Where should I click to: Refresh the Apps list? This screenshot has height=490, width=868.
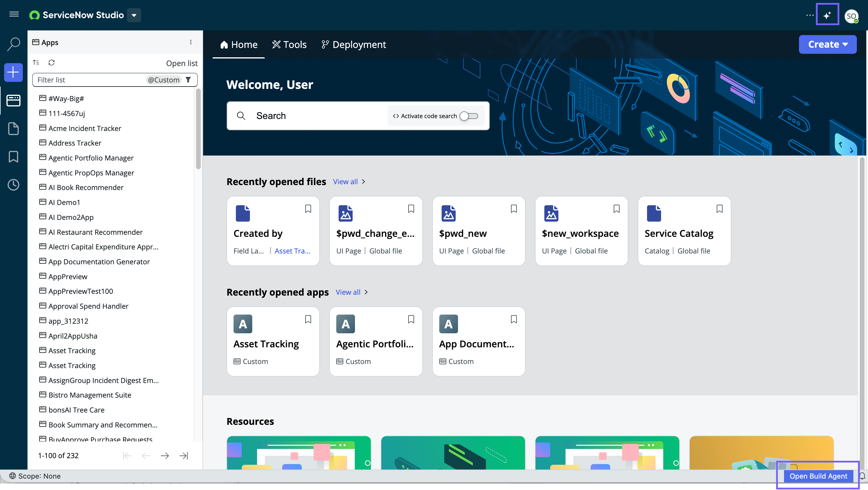click(51, 62)
